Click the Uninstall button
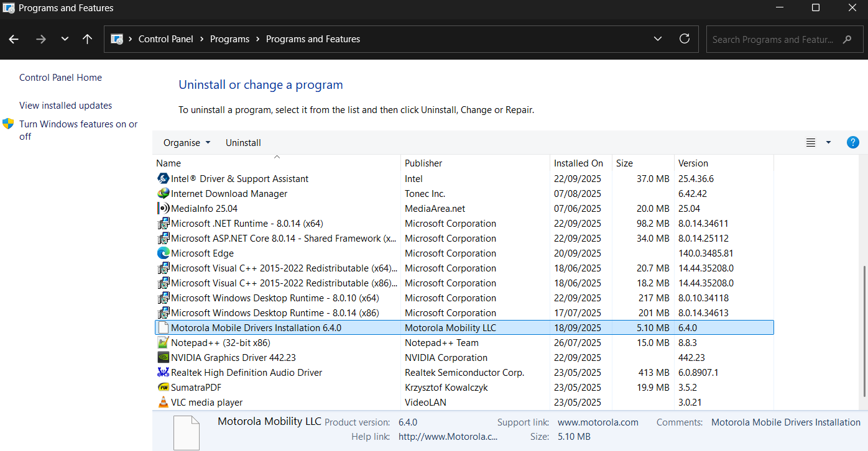 [x=243, y=142]
